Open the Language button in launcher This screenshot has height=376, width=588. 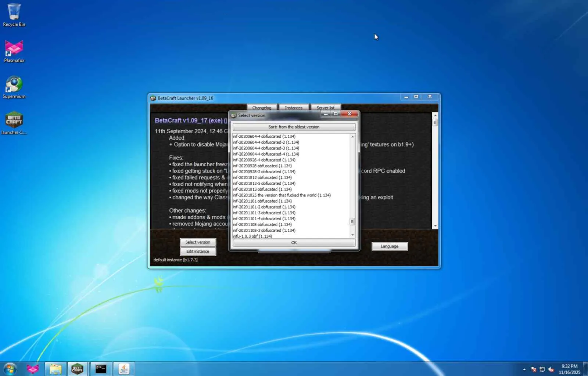390,246
